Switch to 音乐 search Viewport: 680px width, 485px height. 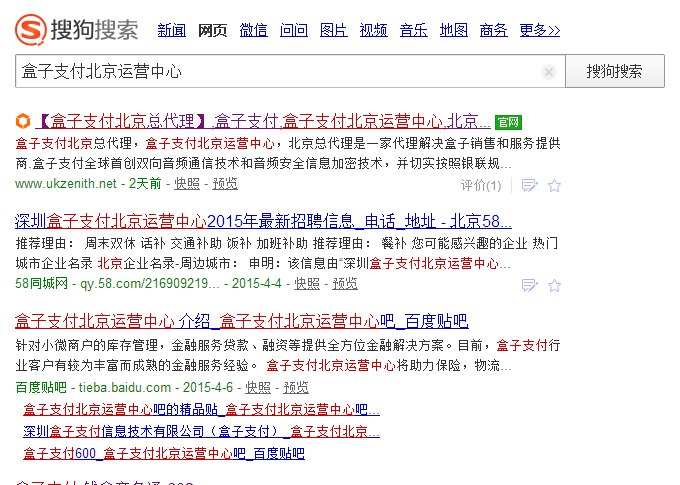(x=413, y=30)
